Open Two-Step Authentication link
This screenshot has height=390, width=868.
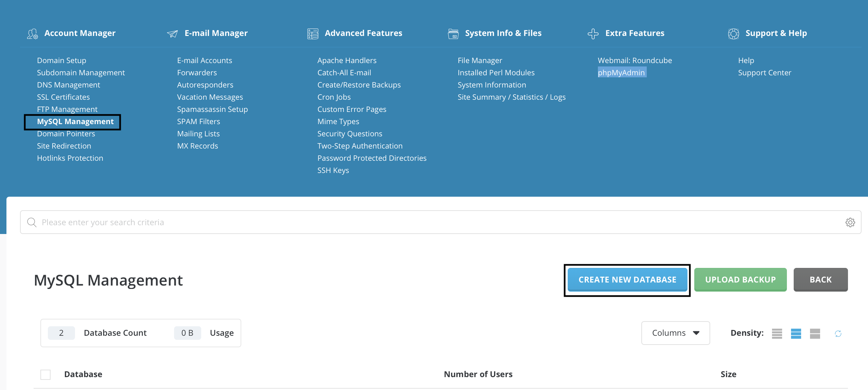[360, 146]
